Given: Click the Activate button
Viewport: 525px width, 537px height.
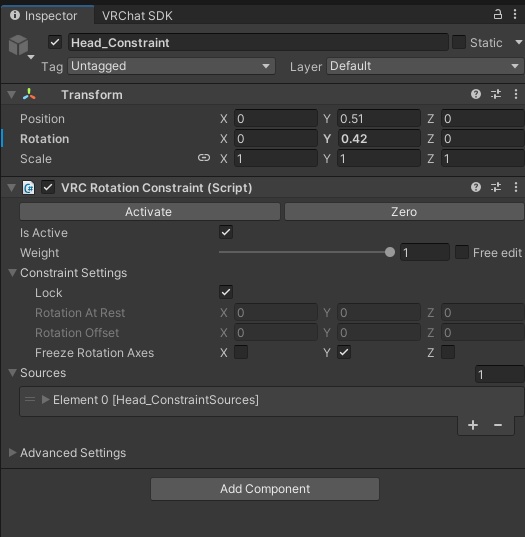Looking at the screenshot, I should point(150,212).
